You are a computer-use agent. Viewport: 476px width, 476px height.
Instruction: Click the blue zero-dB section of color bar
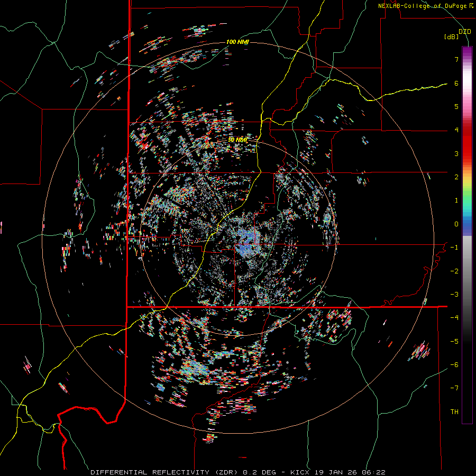pos(467,226)
